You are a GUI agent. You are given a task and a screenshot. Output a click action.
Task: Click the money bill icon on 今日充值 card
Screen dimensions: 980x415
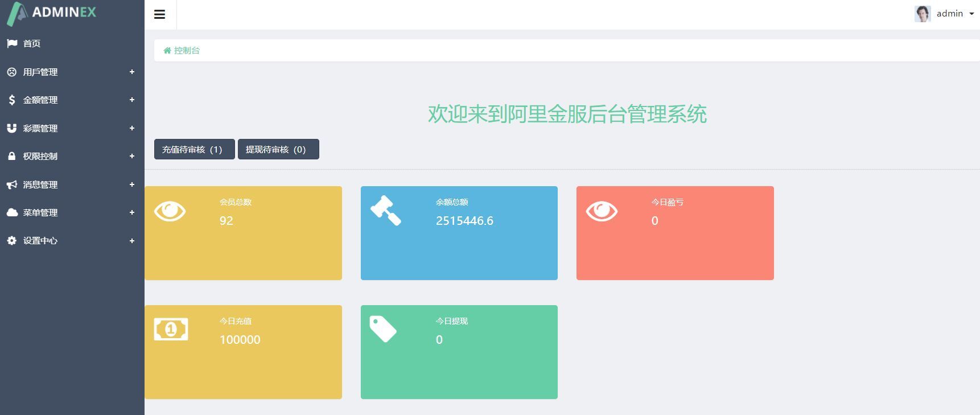(x=171, y=329)
